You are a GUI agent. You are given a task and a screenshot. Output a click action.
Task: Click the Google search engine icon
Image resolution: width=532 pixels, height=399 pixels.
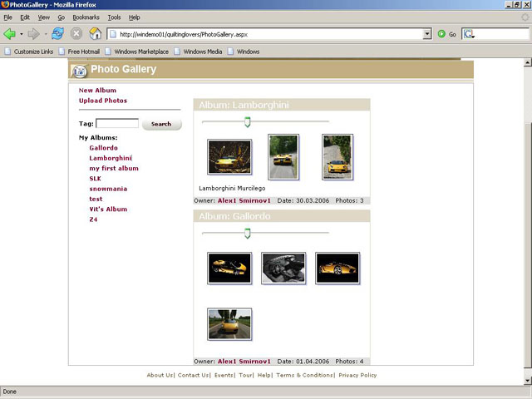point(469,34)
